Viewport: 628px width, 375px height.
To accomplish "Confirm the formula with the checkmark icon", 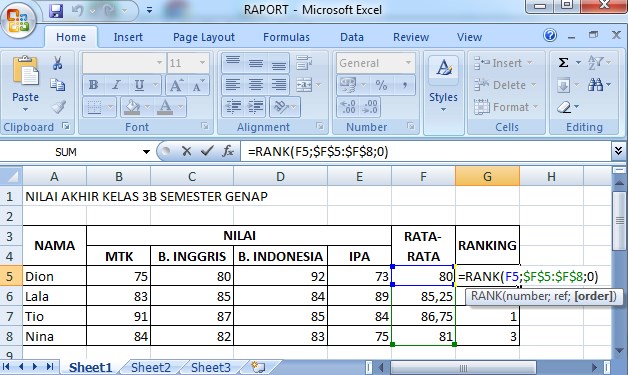I will pos(207,151).
